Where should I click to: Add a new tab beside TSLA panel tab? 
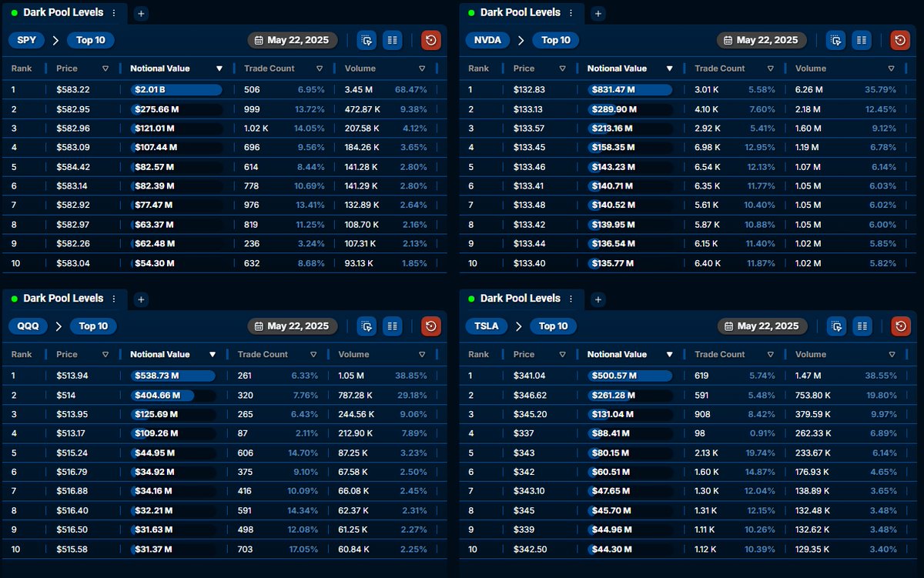pyautogui.click(x=598, y=299)
